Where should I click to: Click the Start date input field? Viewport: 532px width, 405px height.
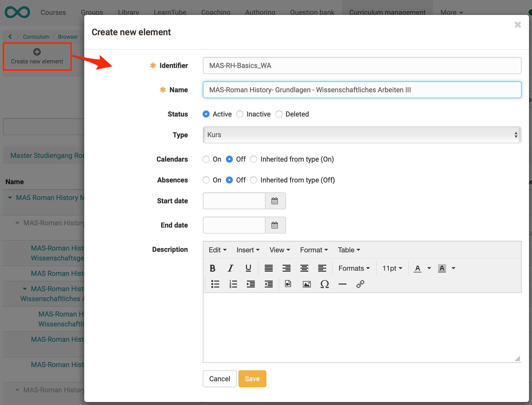234,201
